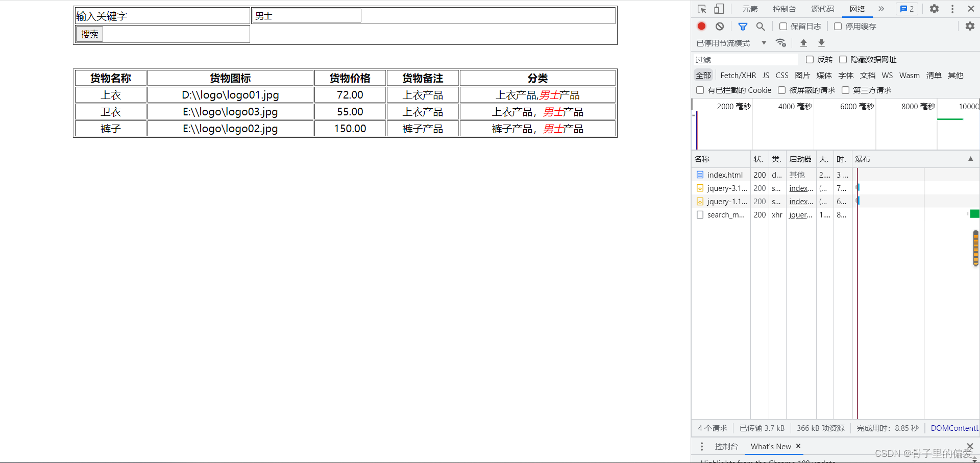The width and height of the screenshot is (980, 463).
Task: Expand more DevTools tabs chevron
Action: tap(881, 9)
